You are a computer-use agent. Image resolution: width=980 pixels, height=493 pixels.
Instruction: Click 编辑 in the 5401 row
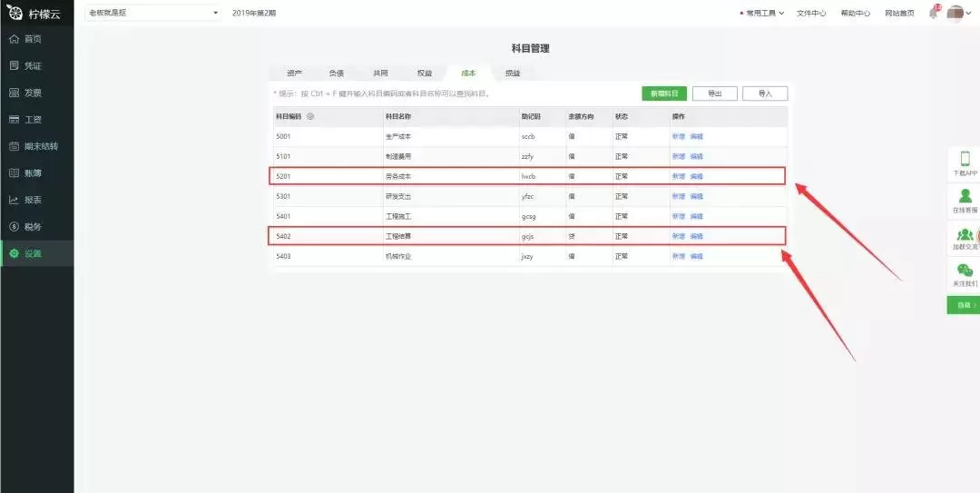[696, 216]
